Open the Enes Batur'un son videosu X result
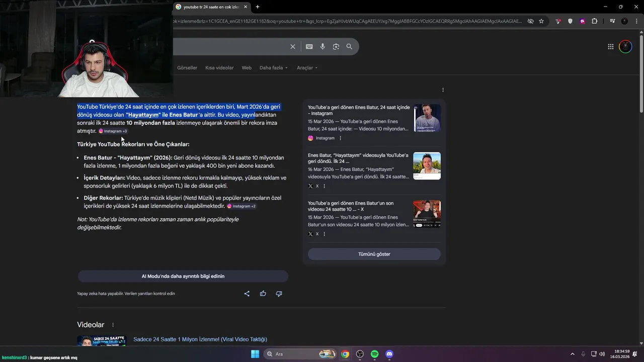Screen dimensions: 644x362 351,206
